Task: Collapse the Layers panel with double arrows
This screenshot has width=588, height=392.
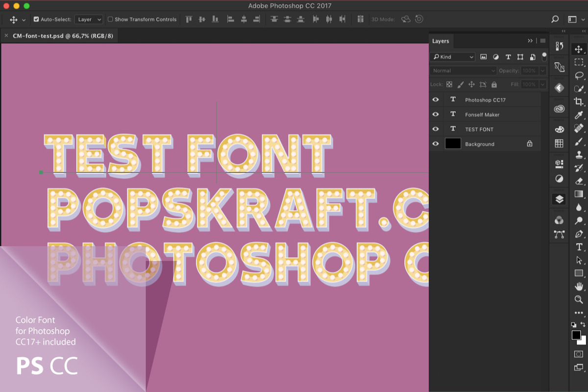Action: (530, 41)
